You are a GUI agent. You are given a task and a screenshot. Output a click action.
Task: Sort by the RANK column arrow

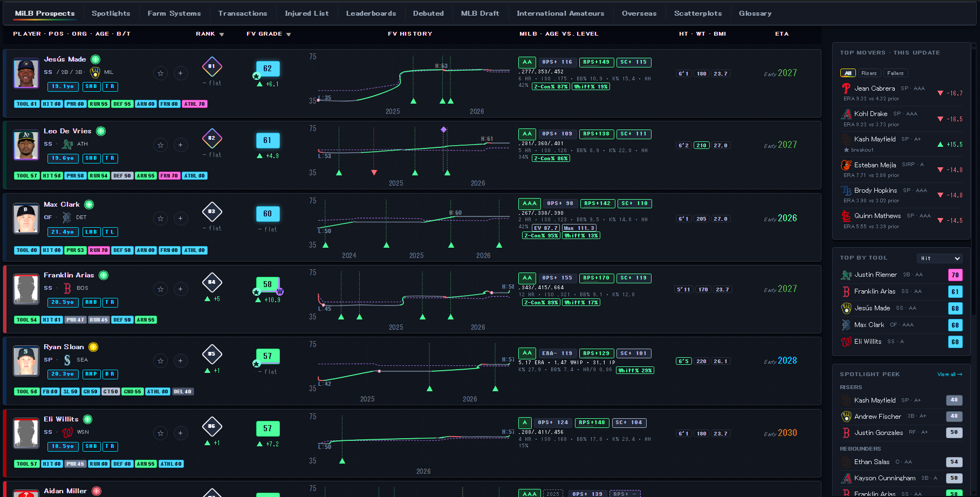pyautogui.click(x=222, y=35)
